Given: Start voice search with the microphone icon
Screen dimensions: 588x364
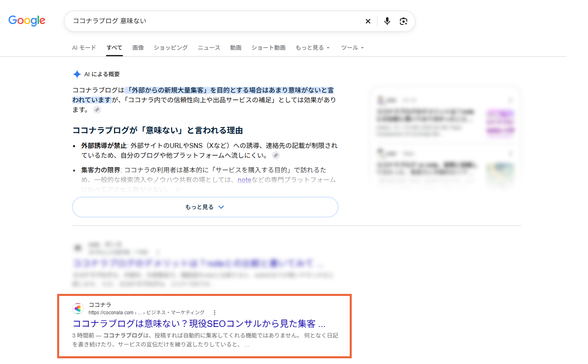Looking at the screenshot, I should click(x=387, y=21).
